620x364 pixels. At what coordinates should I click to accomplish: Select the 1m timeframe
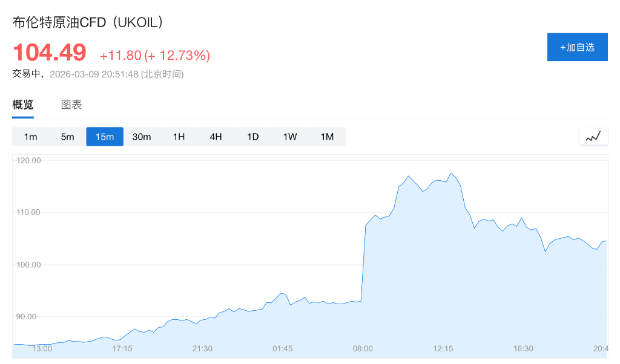[31, 137]
